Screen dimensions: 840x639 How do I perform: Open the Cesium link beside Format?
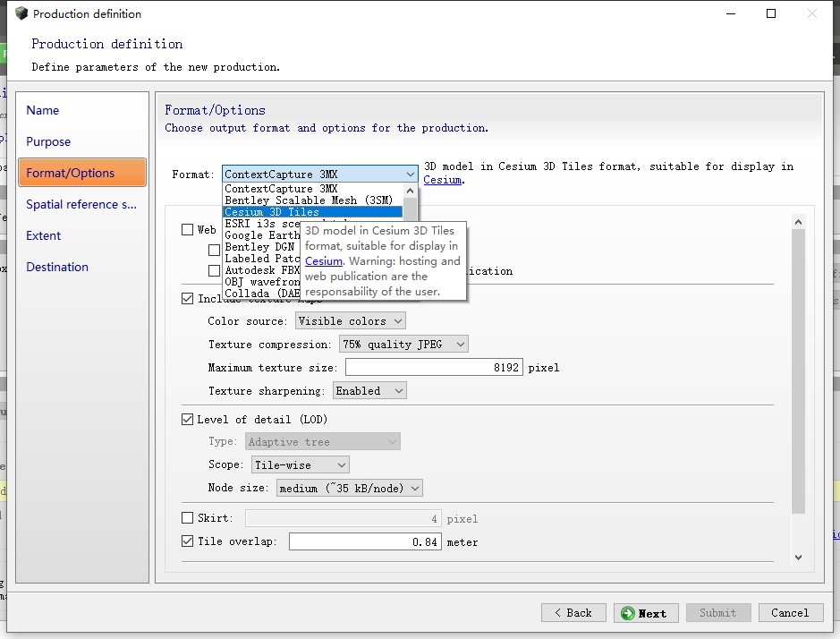click(442, 180)
